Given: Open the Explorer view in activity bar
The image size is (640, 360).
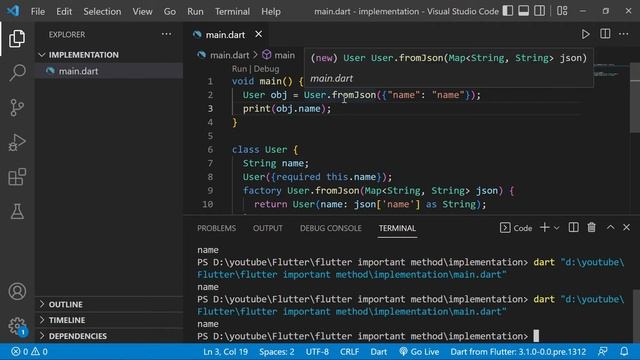Looking at the screenshot, I should (x=17, y=38).
